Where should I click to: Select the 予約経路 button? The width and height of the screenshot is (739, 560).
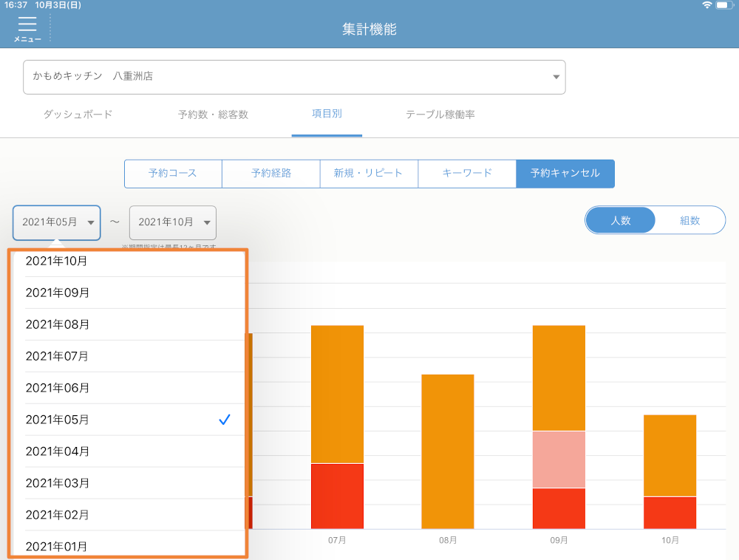[x=271, y=174]
